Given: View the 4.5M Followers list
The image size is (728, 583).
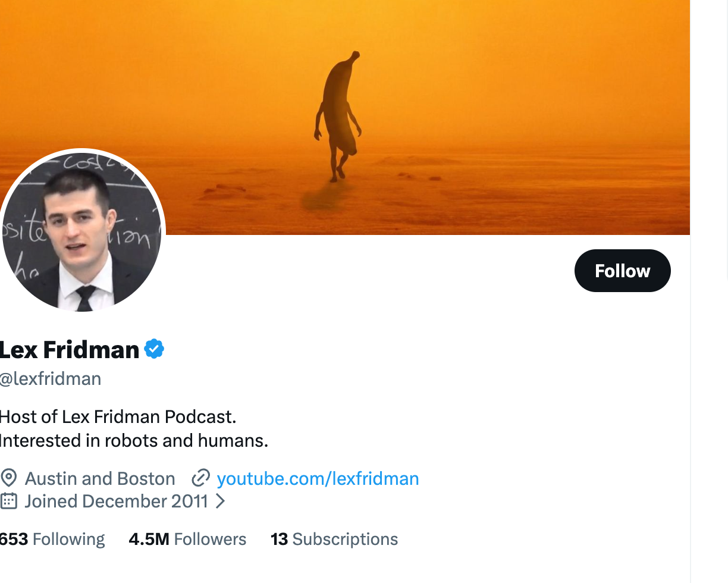Looking at the screenshot, I should [x=187, y=539].
